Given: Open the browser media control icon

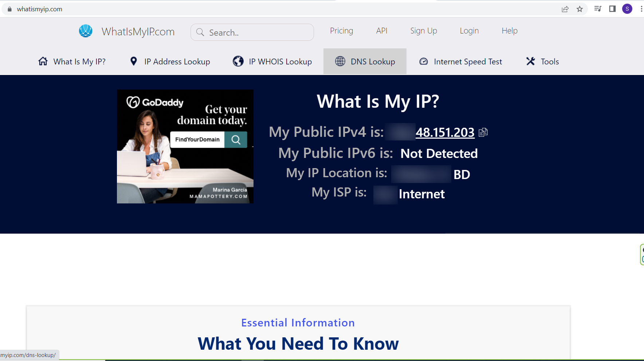Looking at the screenshot, I should tap(597, 9).
